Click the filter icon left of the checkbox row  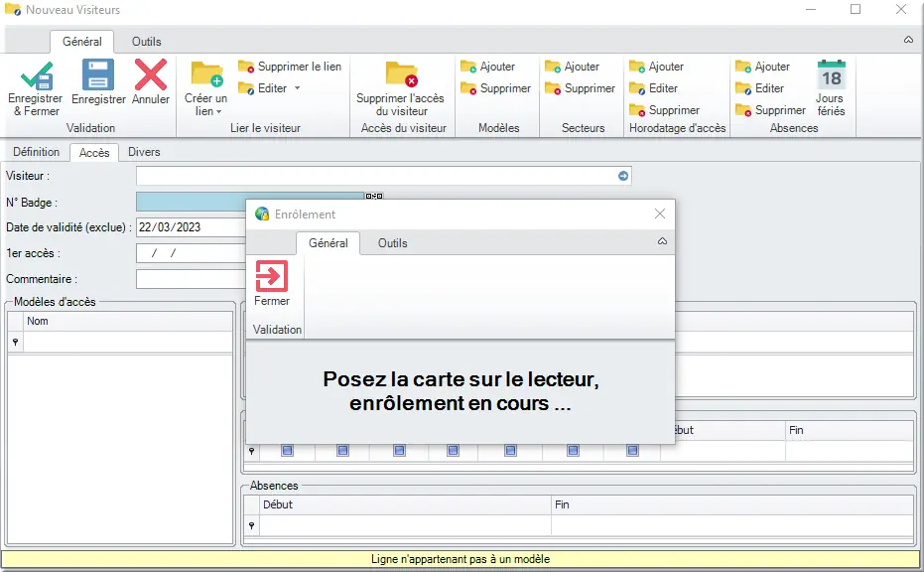pos(252,451)
